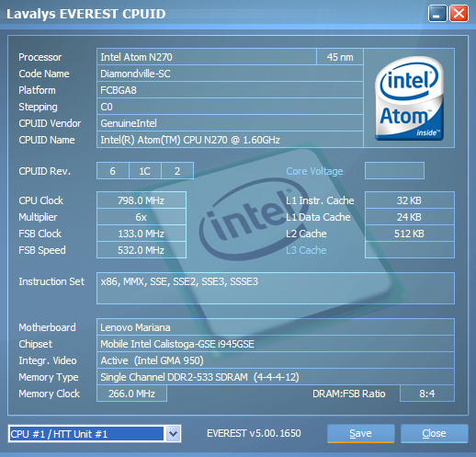Click the Save button
The width and height of the screenshot is (476, 457).
pos(360,433)
